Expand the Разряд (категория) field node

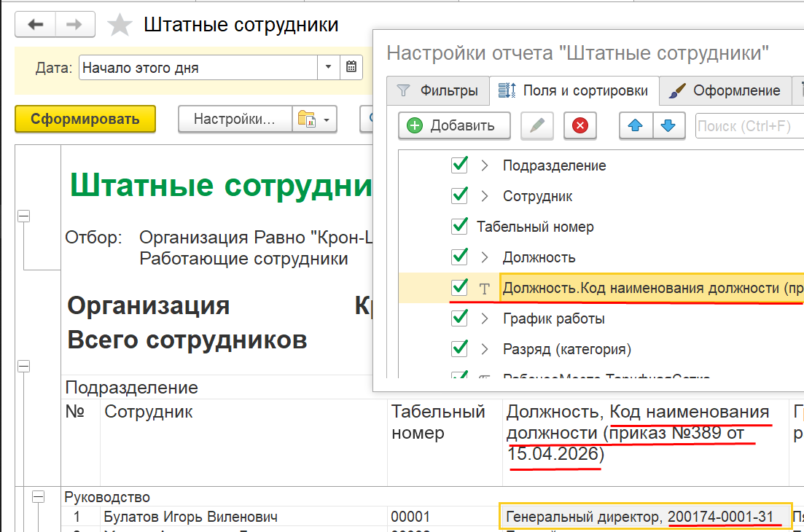click(x=485, y=350)
